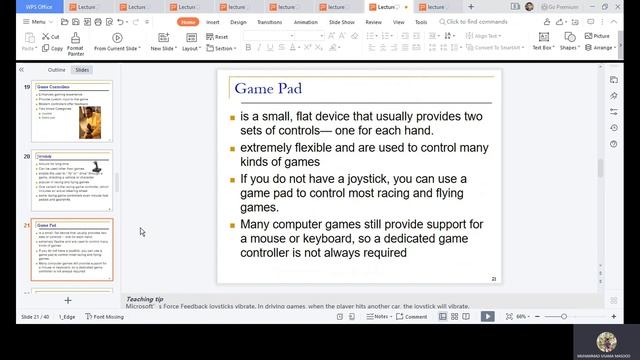Click the 'Click to find commands' search box

473,22
